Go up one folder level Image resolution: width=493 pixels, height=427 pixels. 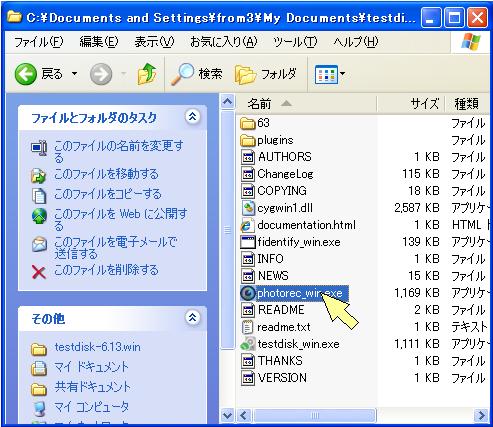(x=147, y=74)
